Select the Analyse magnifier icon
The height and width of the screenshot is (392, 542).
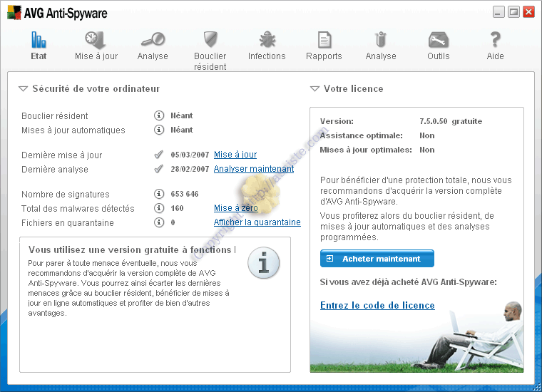[x=153, y=39]
